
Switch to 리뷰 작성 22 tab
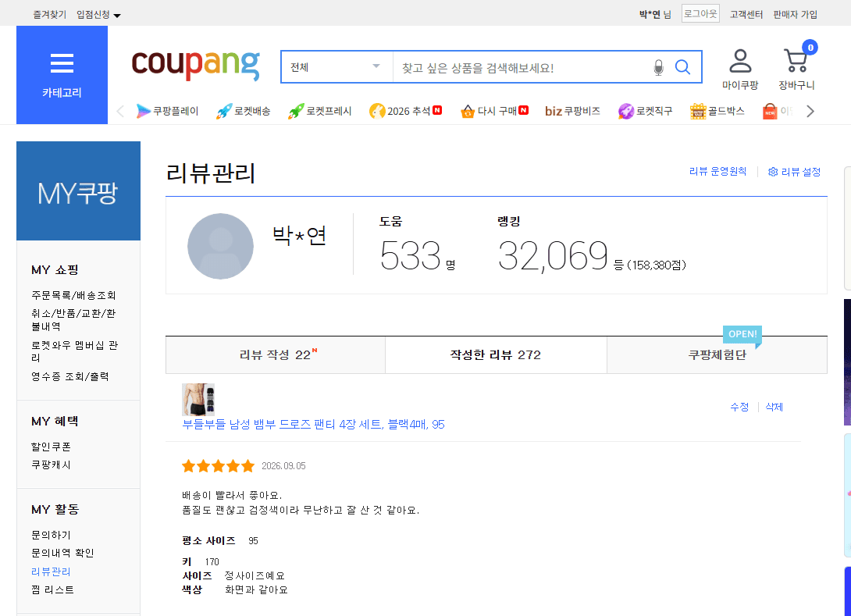coord(276,355)
